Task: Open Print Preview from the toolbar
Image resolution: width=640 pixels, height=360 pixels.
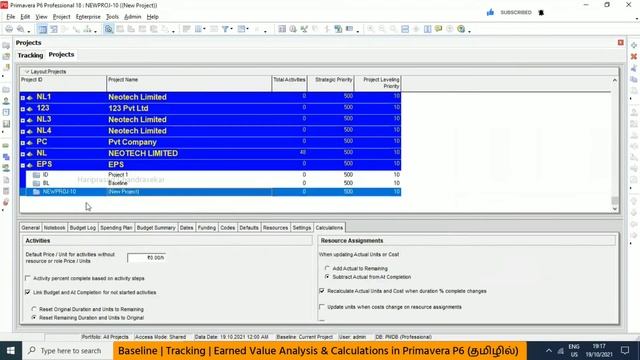Action: tap(20, 29)
